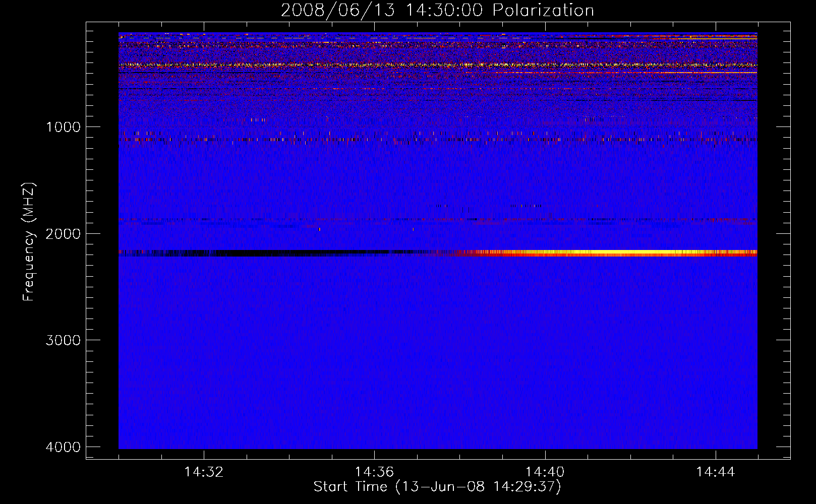816x504 pixels.
Task: Click the 2000 frequency tick label
Action: pyautogui.click(x=63, y=234)
